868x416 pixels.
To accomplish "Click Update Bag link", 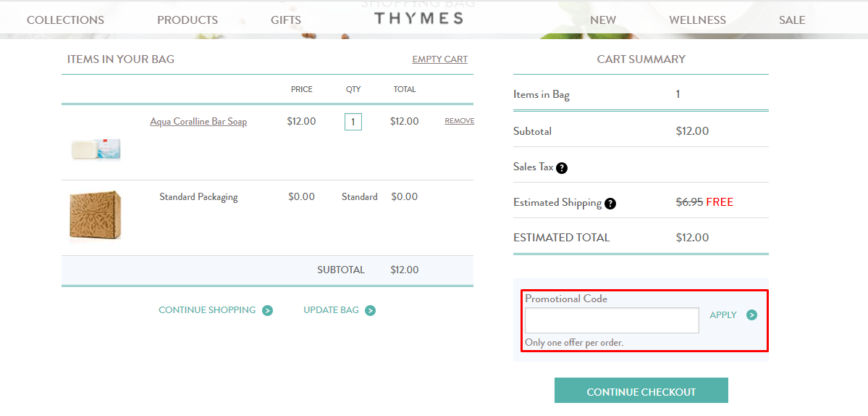I will click(x=331, y=310).
